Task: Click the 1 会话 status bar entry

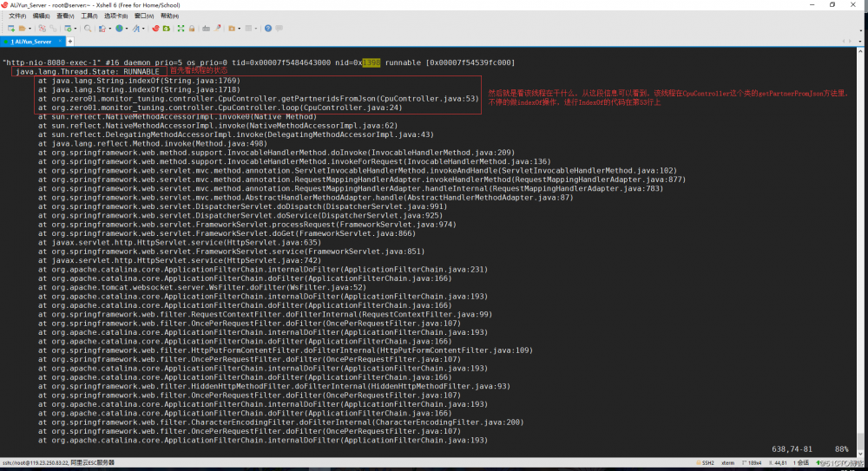Action: pyautogui.click(x=801, y=463)
